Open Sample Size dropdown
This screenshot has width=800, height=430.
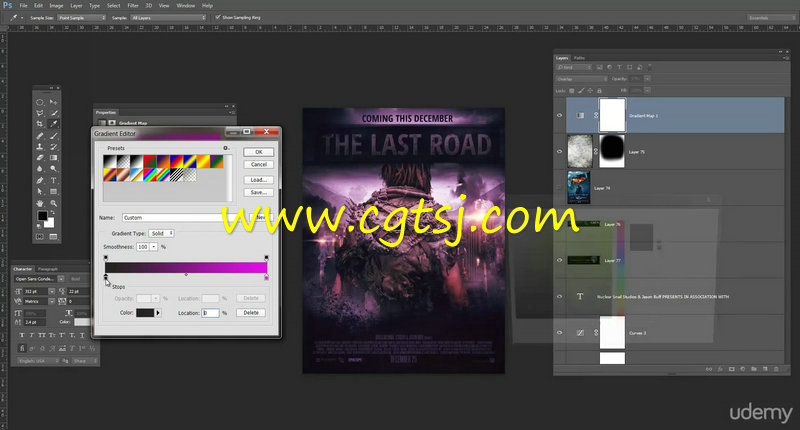[x=82, y=18]
